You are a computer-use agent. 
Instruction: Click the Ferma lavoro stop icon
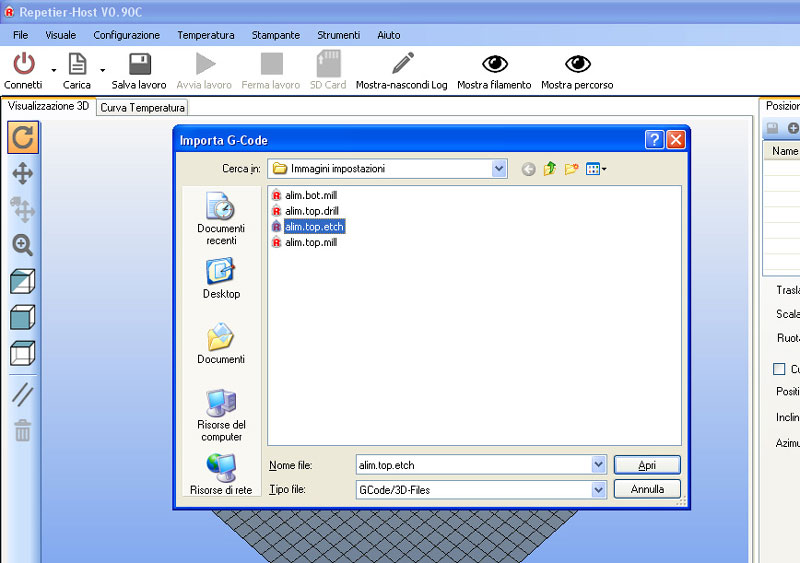[x=271, y=64]
